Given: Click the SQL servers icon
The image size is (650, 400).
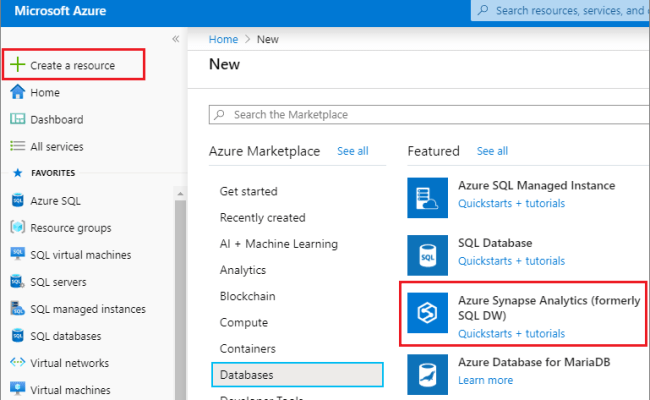Looking at the screenshot, I should point(17,281).
